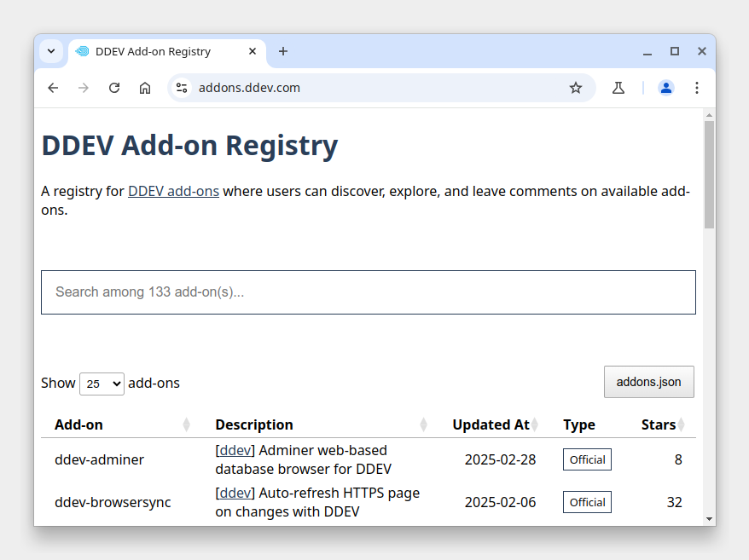Screen dimensions: 749x560
Task: Open the user profile avatar
Action: tap(666, 88)
